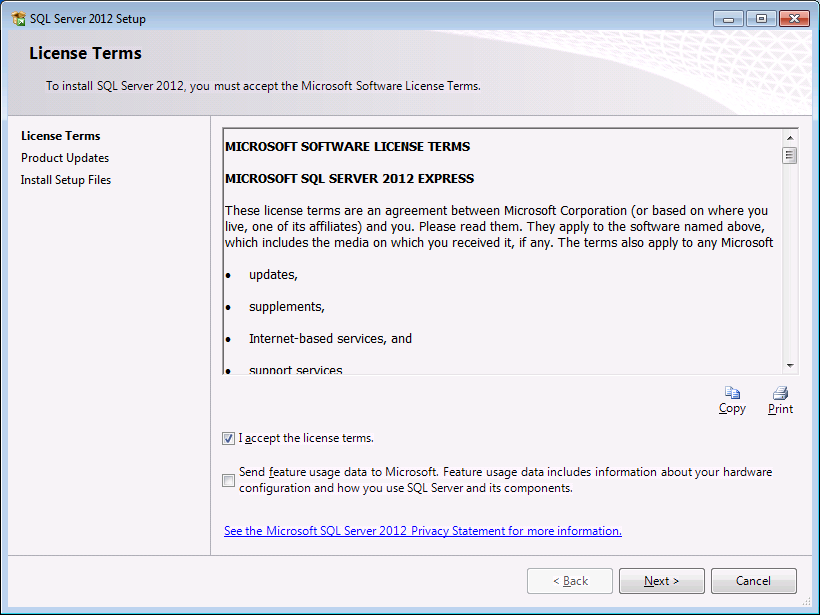
Task: Click the greyed-out Back button
Action: 569,581
